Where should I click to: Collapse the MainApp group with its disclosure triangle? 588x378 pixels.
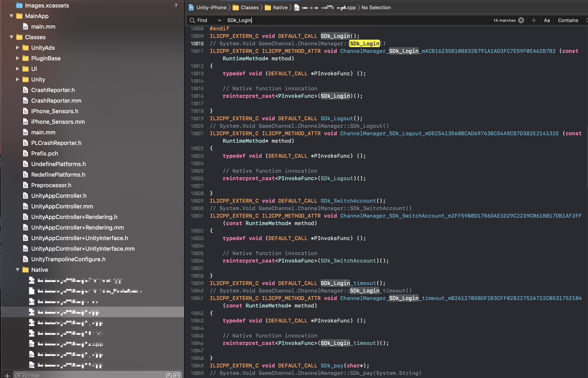(11, 16)
